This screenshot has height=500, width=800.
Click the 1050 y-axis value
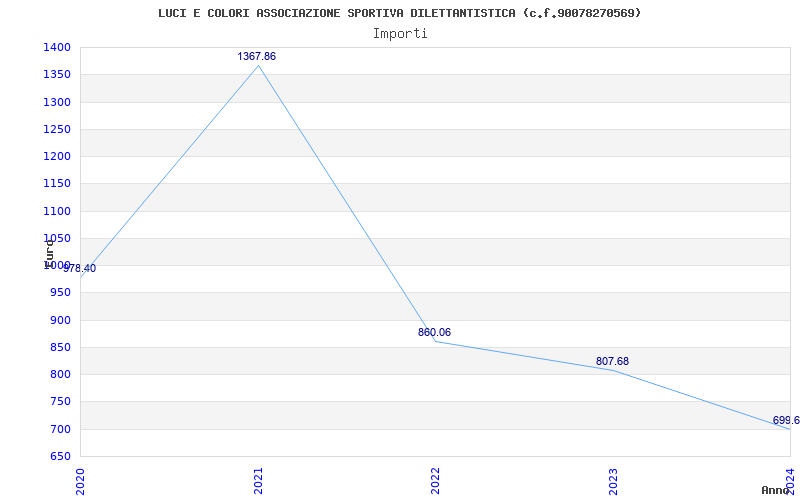(x=57, y=238)
